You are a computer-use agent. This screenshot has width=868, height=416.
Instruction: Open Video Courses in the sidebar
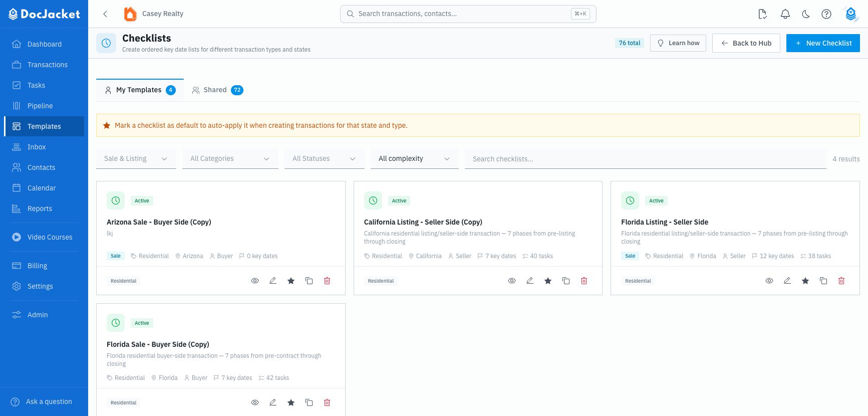coord(44,237)
